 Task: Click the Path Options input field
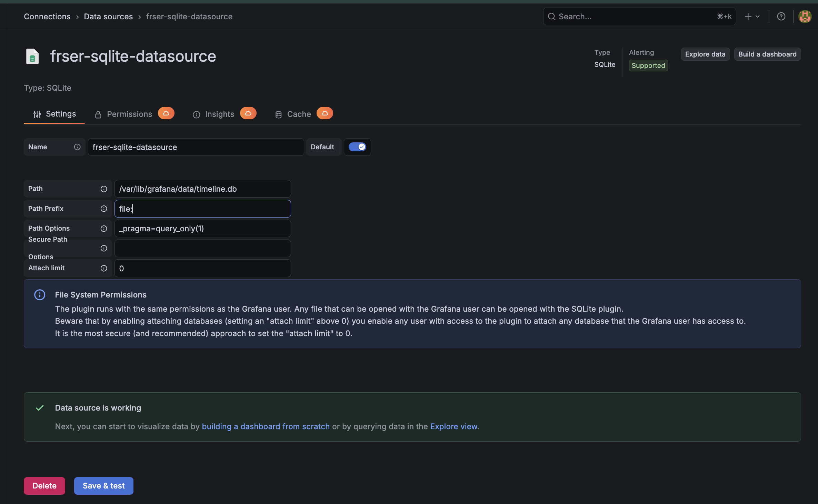point(203,229)
